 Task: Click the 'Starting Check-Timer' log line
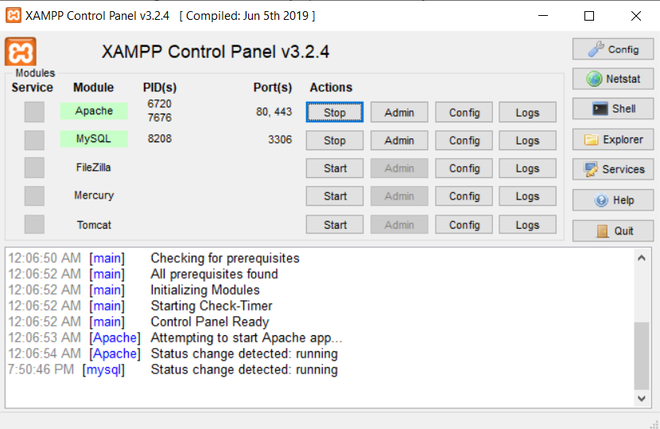pyautogui.click(x=211, y=306)
